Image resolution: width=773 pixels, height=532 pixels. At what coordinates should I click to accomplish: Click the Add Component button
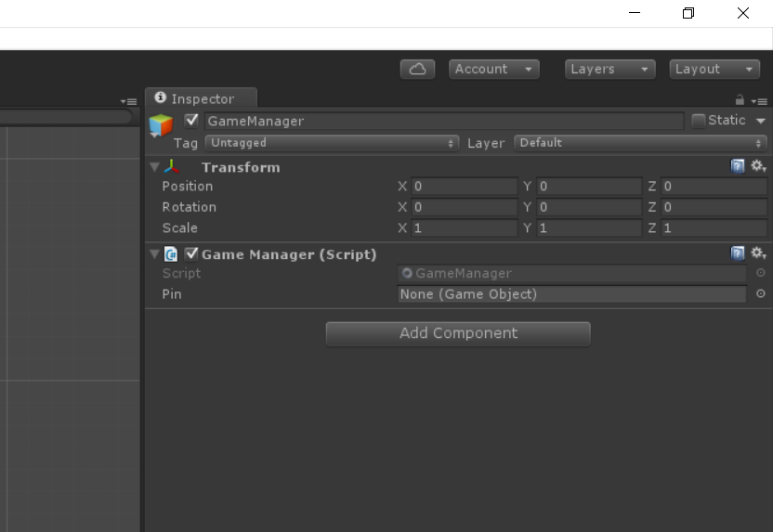pos(458,333)
